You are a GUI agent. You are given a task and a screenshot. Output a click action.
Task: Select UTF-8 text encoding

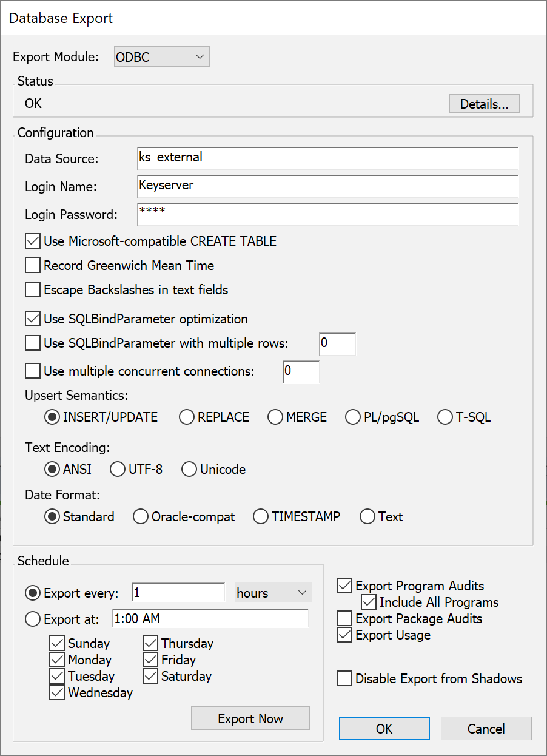point(118,470)
